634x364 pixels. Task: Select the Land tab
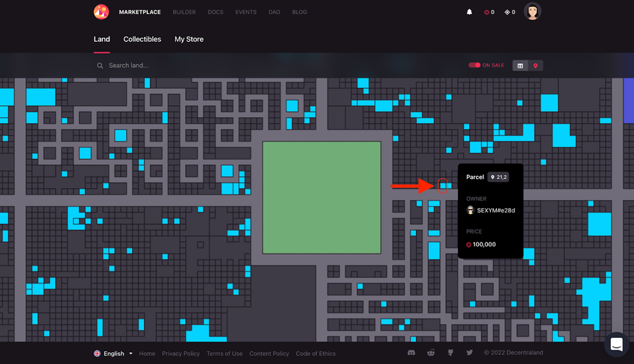coord(101,40)
